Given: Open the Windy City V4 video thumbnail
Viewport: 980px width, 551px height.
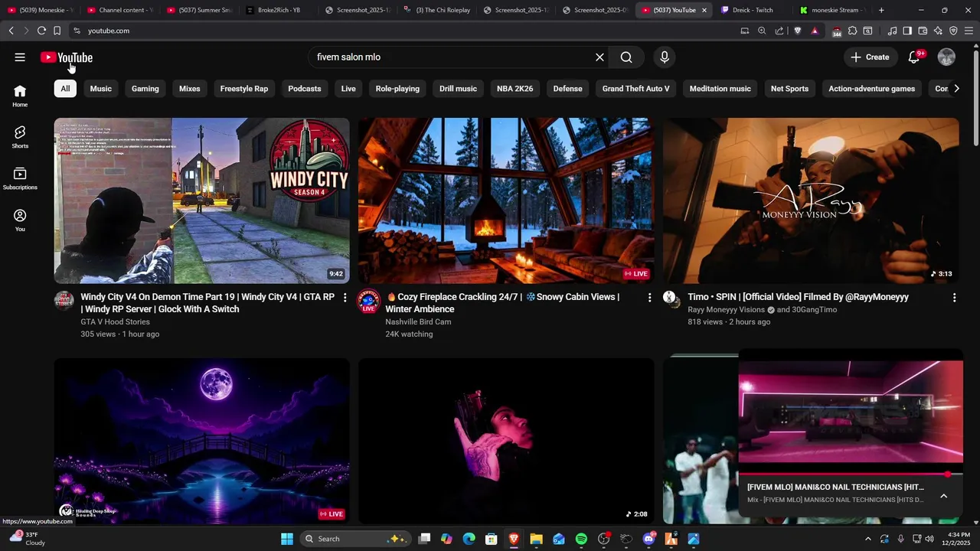Looking at the screenshot, I should click(x=201, y=201).
